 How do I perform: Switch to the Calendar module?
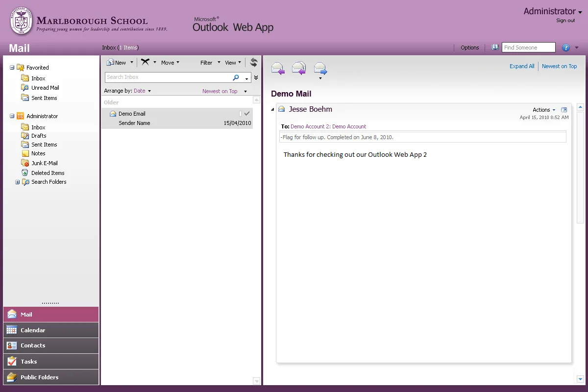point(51,330)
